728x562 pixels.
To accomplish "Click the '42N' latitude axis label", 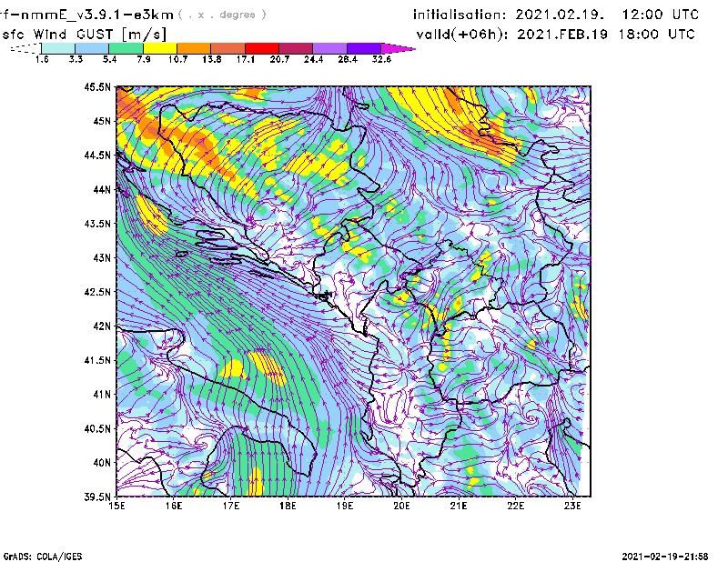I will [102, 326].
